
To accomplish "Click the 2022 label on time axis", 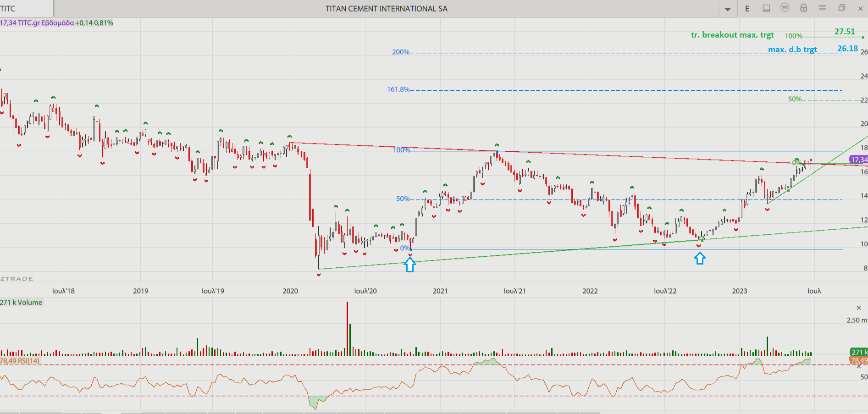I will click(590, 291).
